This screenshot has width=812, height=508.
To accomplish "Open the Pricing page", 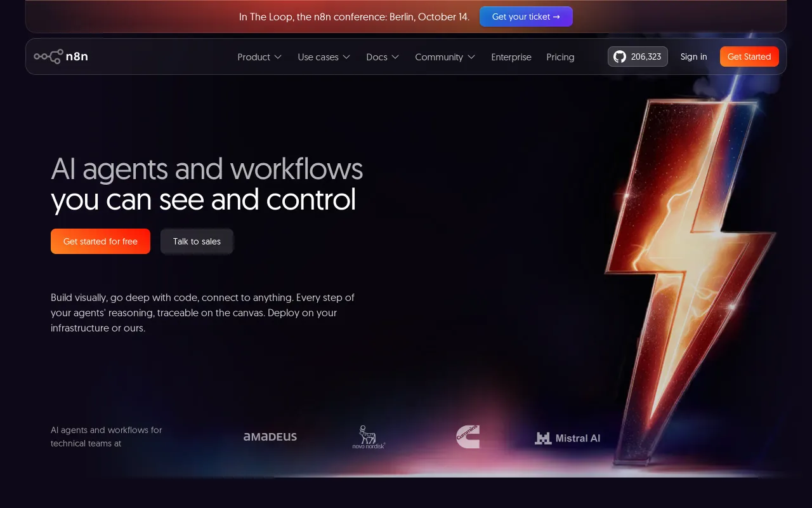I will pyautogui.click(x=560, y=57).
